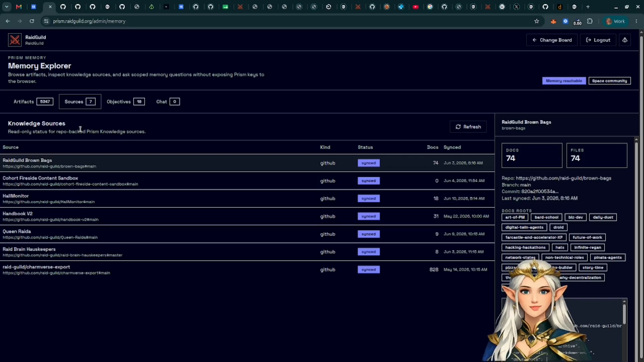Select the RaidGuild Brown Bags source row
The width and height of the screenshot is (644, 362).
(247, 163)
